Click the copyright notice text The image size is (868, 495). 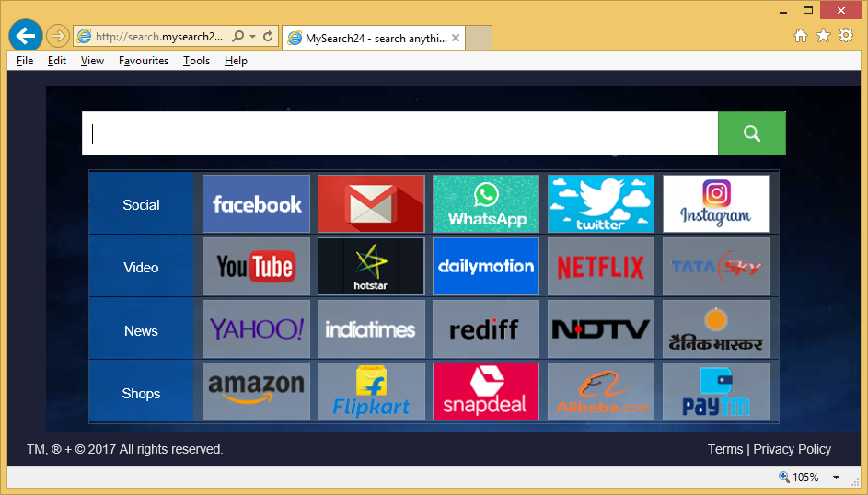(125, 449)
